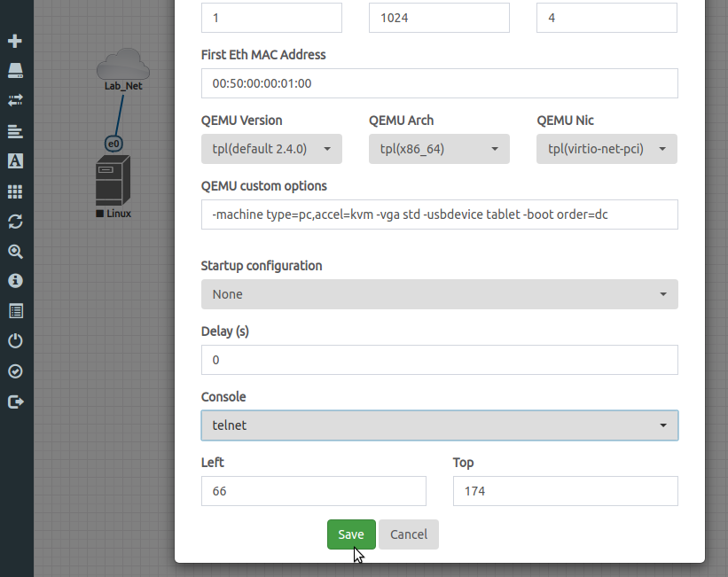The height and width of the screenshot is (577, 728).
Task: Click the plus icon to add an object
Action: click(x=15, y=41)
